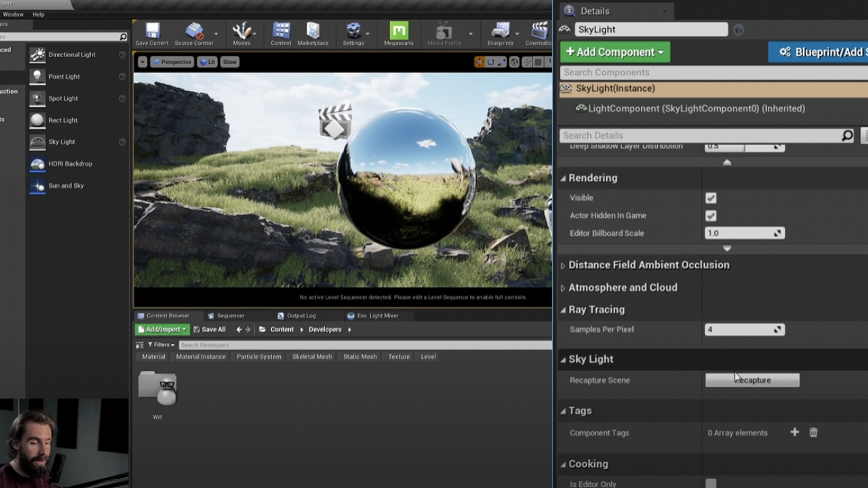The image size is (868, 488).
Task: Switch to the Sequencer tab
Action: (x=230, y=316)
